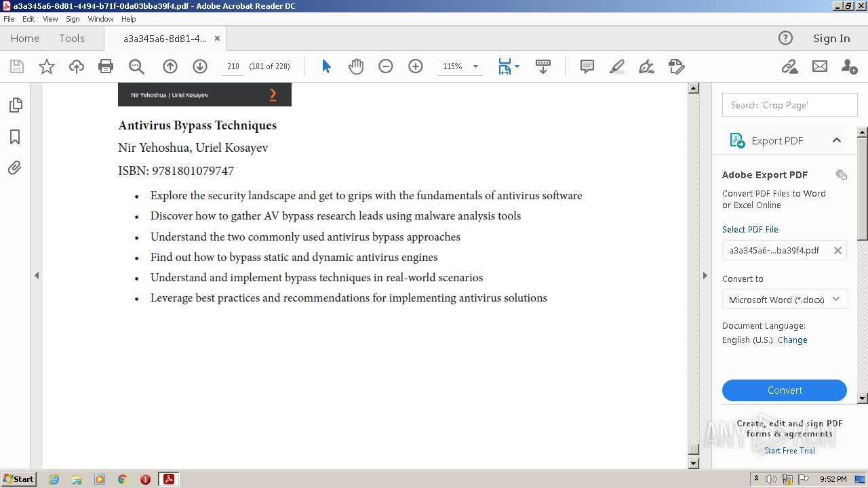This screenshot has width=868, height=488.
Task: Click the page number field
Action: [233, 66]
